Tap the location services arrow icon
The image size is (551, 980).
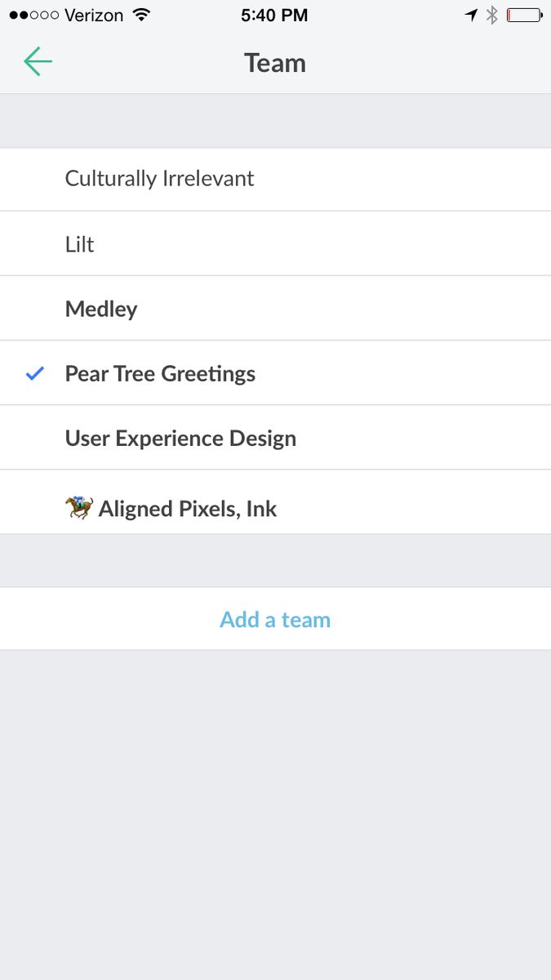coord(471,15)
